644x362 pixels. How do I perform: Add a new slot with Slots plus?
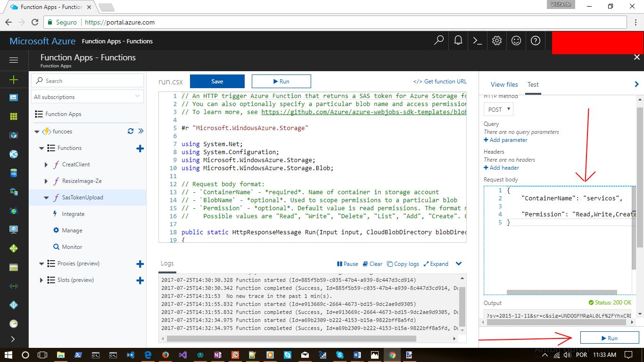click(x=140, y=280)
